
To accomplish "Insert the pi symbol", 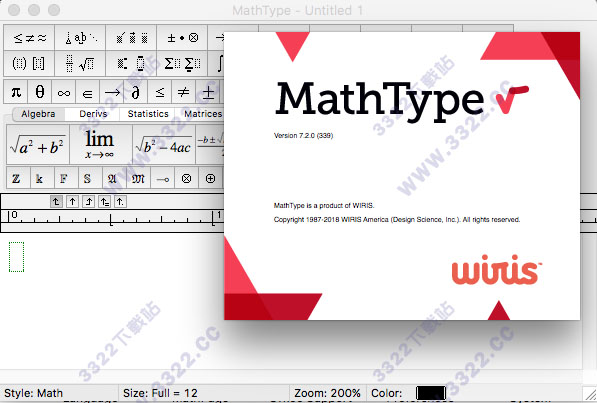I will tap(16, 92).
